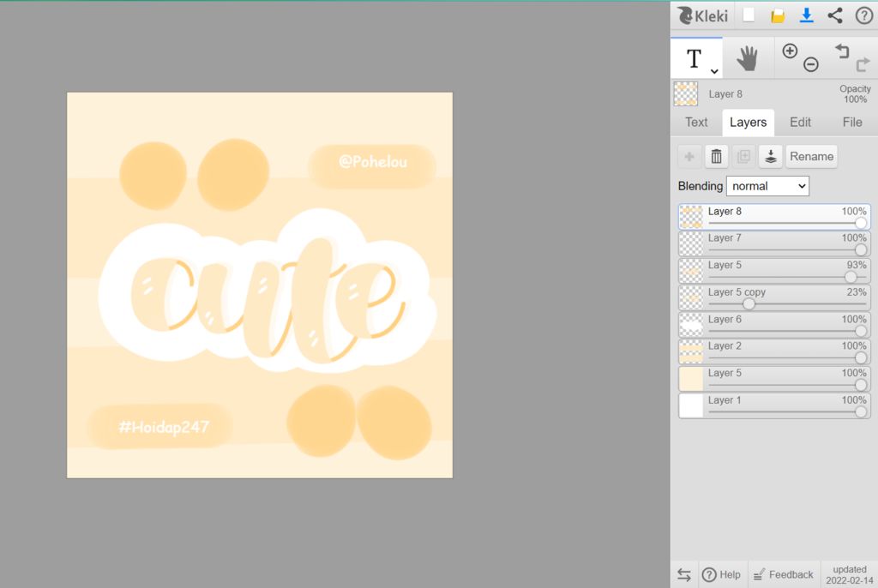Zoom out with the minus magnifier

[x=811, y=64]
